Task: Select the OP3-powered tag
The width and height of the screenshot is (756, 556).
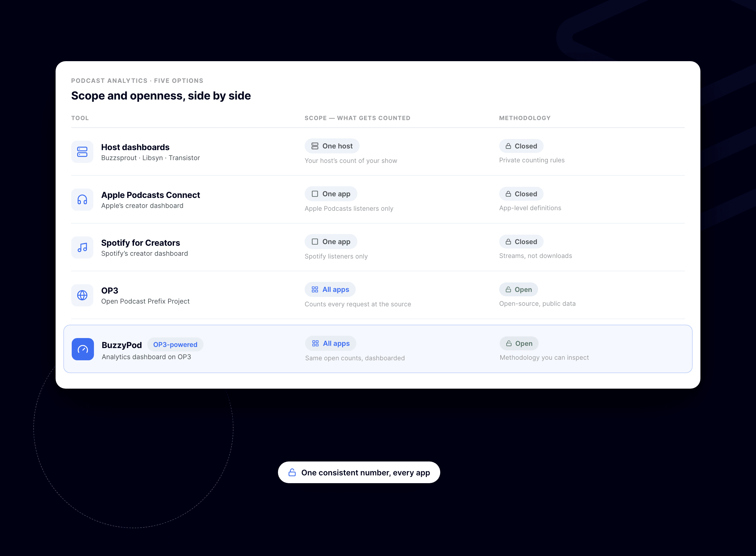Action: coord(175,345)
